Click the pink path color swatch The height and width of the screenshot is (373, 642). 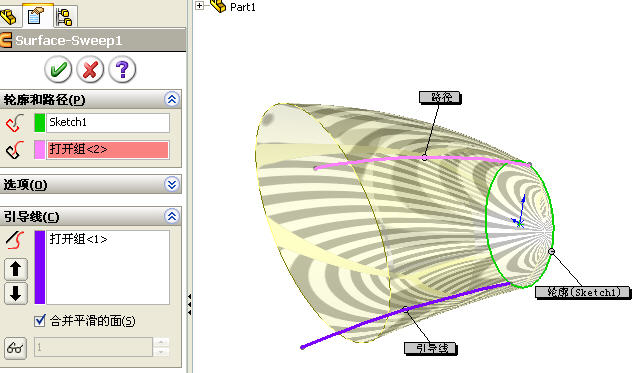tap(39, 150)
